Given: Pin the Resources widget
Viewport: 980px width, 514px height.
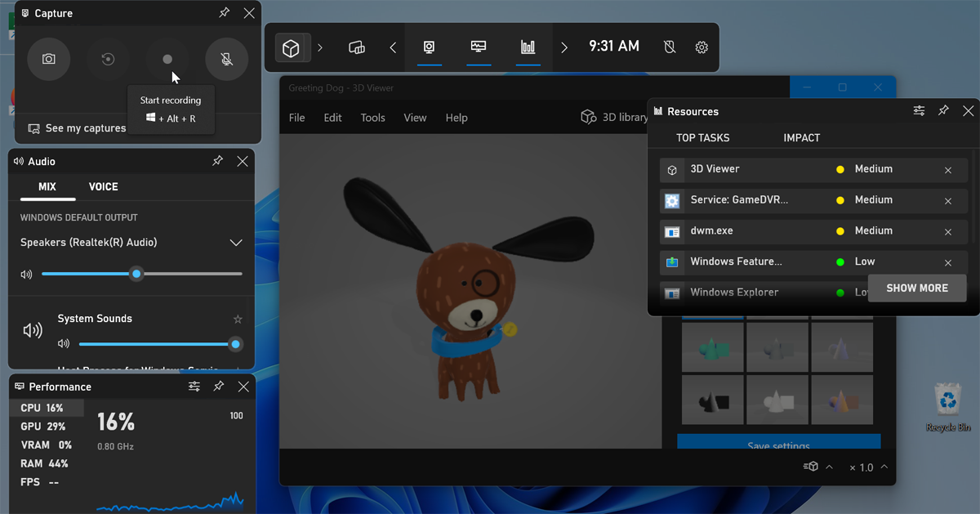Looking at the screenshot, I should [x=943, y=111].
